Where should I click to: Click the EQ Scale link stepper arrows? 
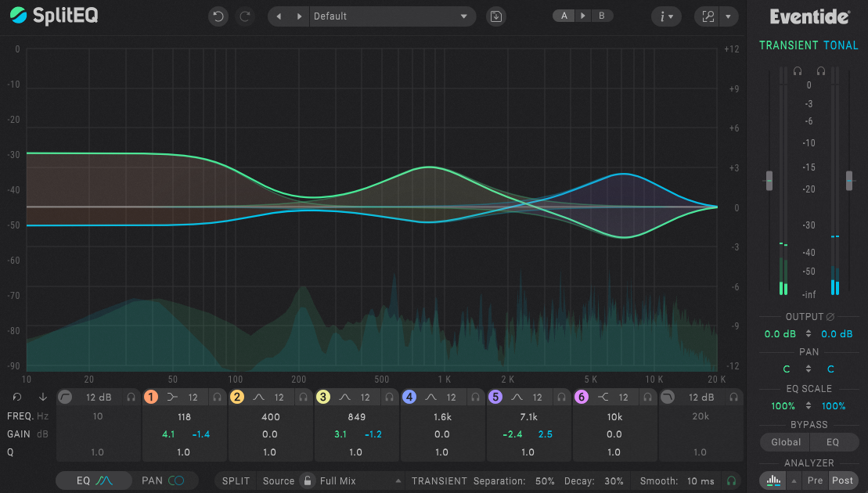(x=809, y=405)
